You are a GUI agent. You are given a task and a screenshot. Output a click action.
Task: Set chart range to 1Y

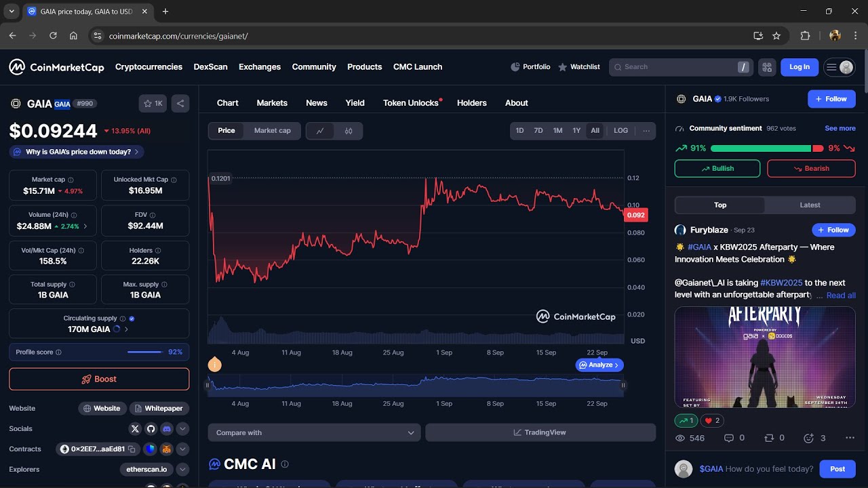coord(576,131)
